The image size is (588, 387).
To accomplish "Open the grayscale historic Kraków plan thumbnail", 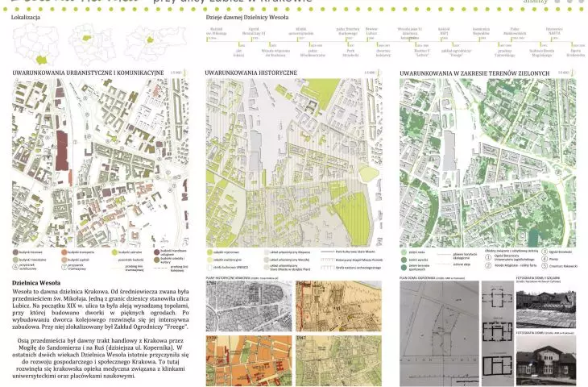I will pos(249,306).
